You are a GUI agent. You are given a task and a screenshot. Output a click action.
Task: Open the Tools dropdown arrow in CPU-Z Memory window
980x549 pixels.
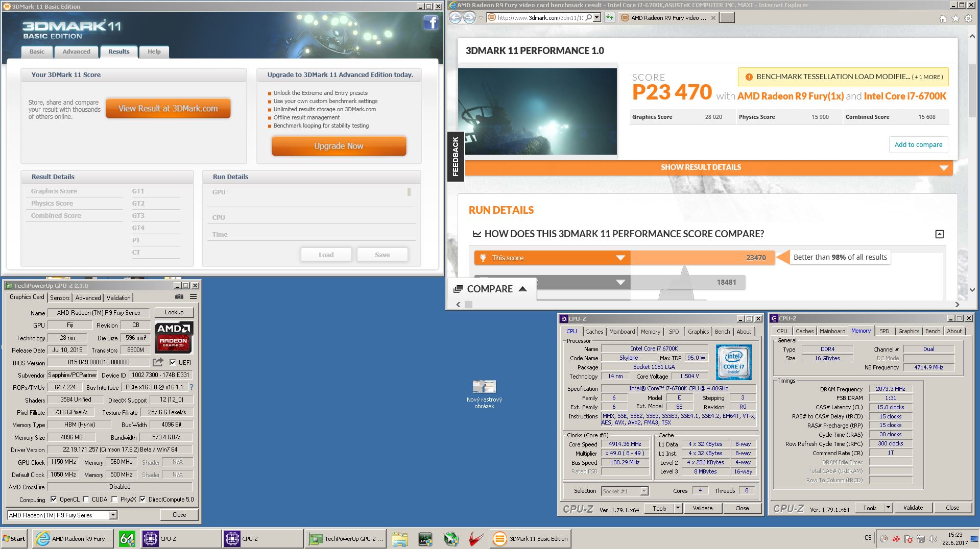click(888, 508)
